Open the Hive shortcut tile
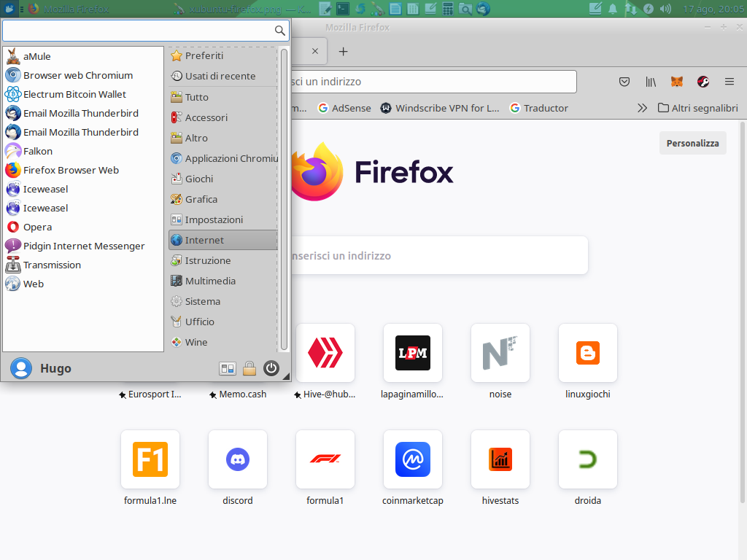This screenshot has height=560, width=747. (325, 353)
